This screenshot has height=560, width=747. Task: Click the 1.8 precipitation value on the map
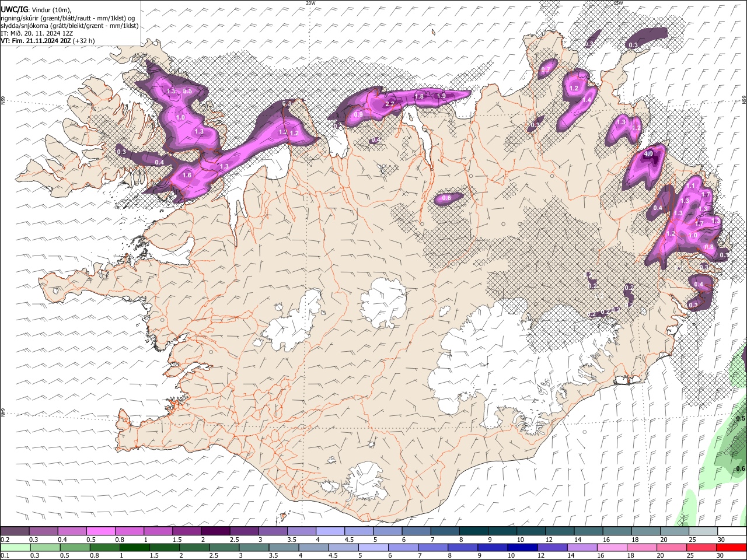pyautogui.click(x=419, y=96)
